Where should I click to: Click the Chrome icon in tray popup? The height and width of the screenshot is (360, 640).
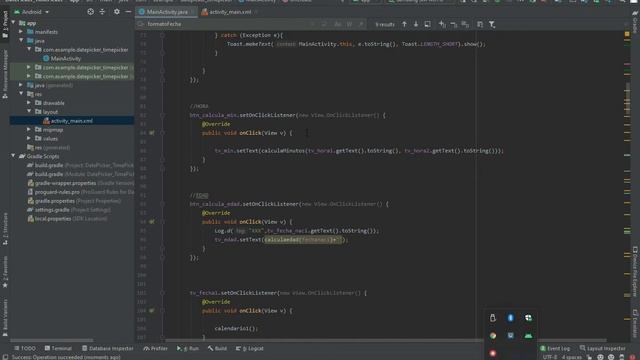[493, 336]
